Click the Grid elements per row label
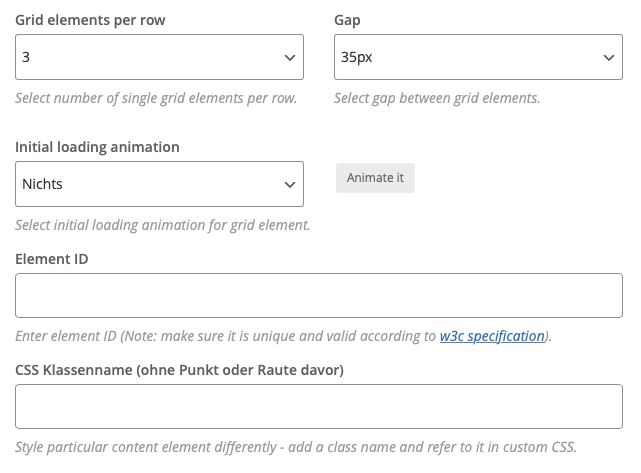This screenshot has width=641, height=473. click(x=90, y=20)
